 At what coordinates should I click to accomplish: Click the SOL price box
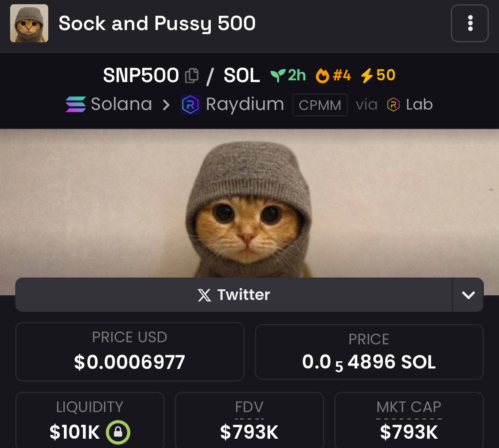tap(369, 352)
